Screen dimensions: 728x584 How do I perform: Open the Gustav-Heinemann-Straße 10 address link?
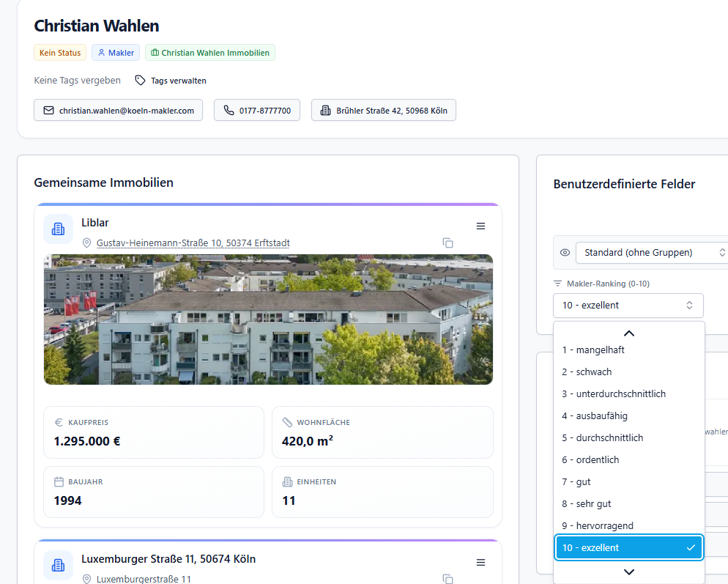point(193,243)
